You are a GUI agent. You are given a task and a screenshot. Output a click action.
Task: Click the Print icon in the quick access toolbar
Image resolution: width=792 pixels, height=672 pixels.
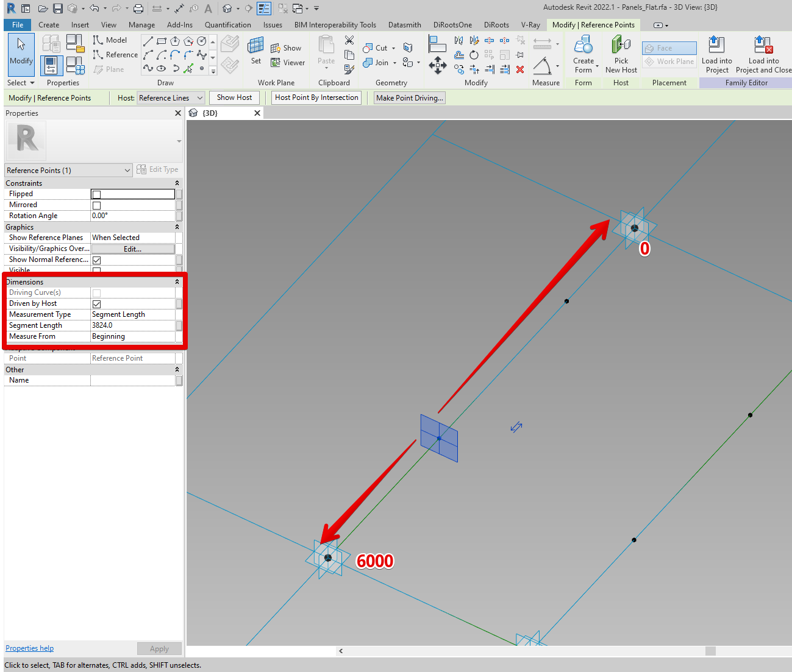click(138, 9)
